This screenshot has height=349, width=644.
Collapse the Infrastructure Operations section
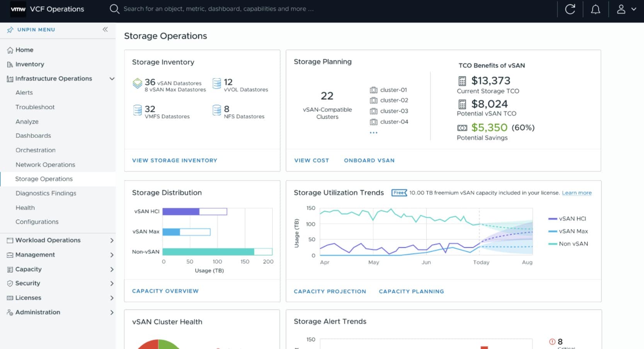point(112,79)
